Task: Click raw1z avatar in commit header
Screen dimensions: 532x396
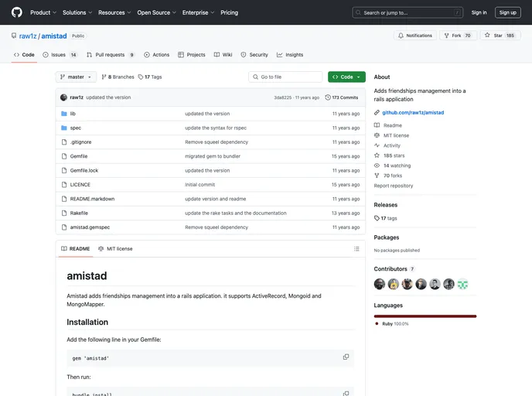Action: click(x=63, y=97)
